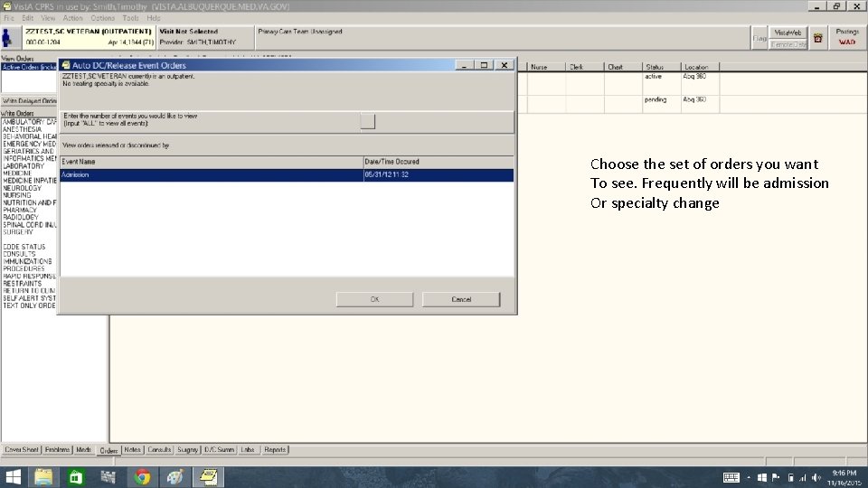The image size is (868, 488).
Task: Click the Event Name column header
Action: [x=212, y=162]
